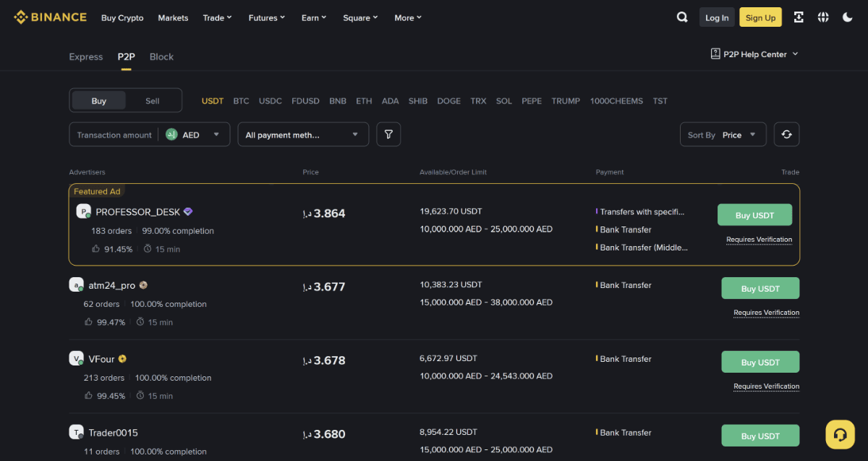
Task: Select the BTC asset filter
Action: 241,101
